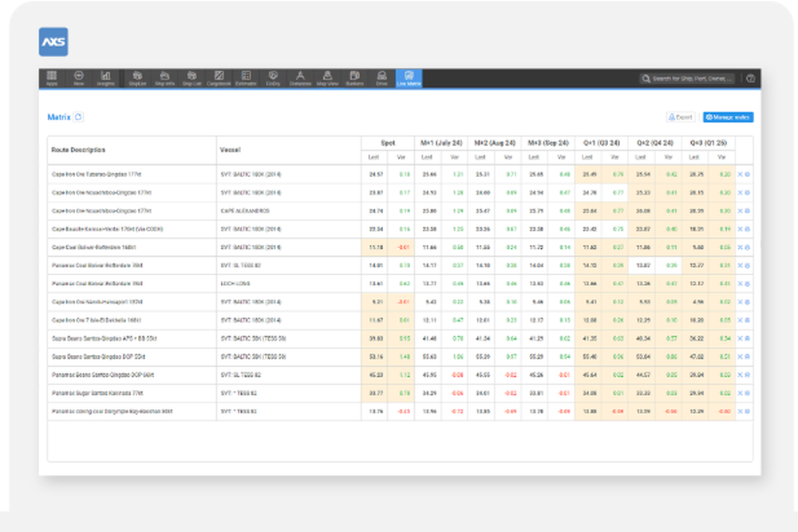This screenshot has height=532, width=798.
Task: Click the Q+3 (Q1 25) column header
Action: tap(709, 143)
